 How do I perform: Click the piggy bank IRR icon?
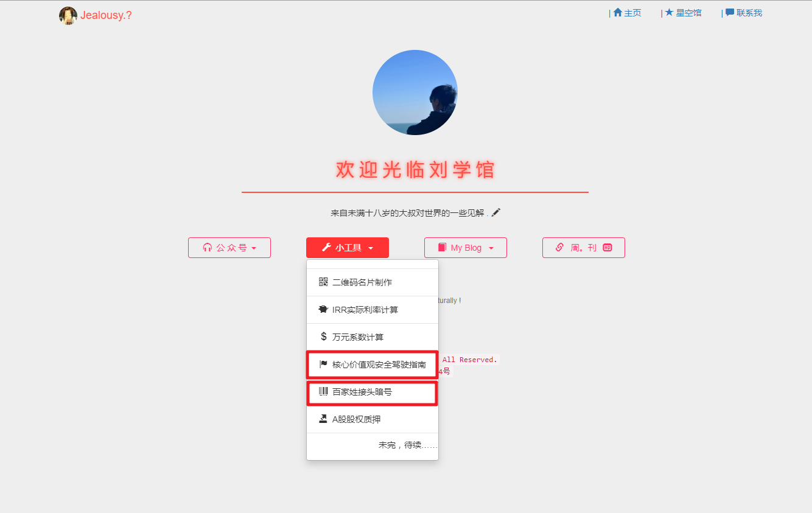(323, 310)
